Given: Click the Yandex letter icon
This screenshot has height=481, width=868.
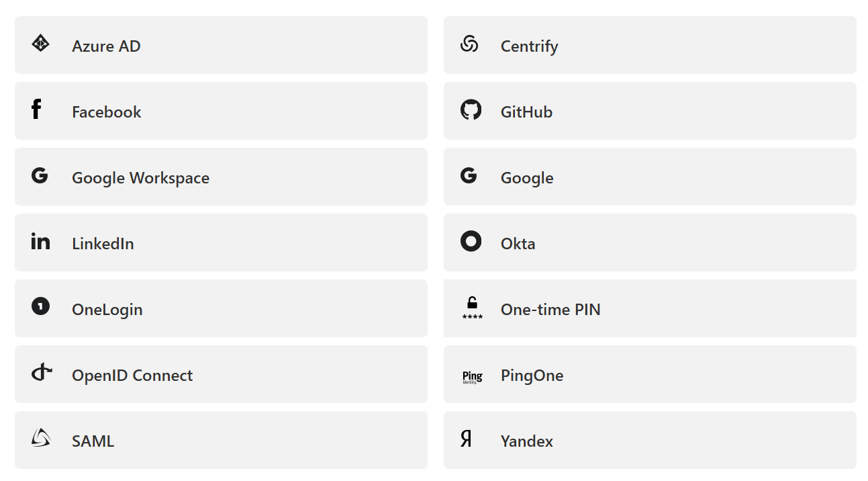Looking at the screenshot, I should tap(466, 439).
